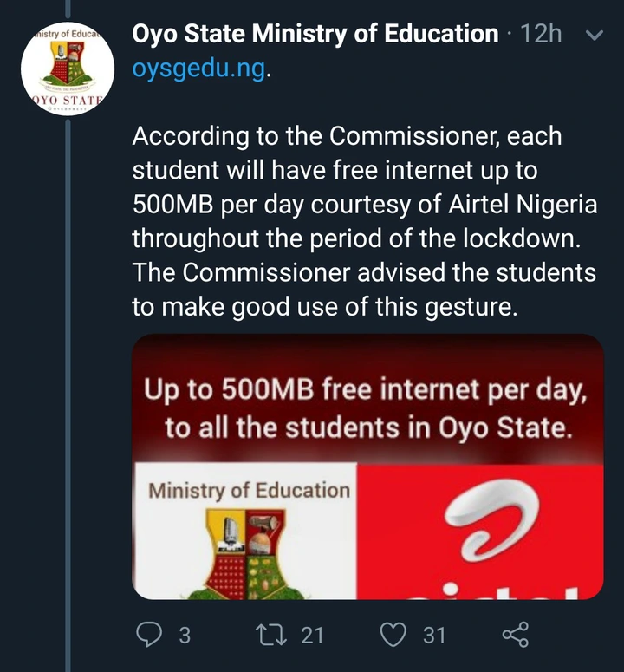624x672 pixels.
Task: Click the 12h timestamp of the tweet
Action: (x=541, y=34)
